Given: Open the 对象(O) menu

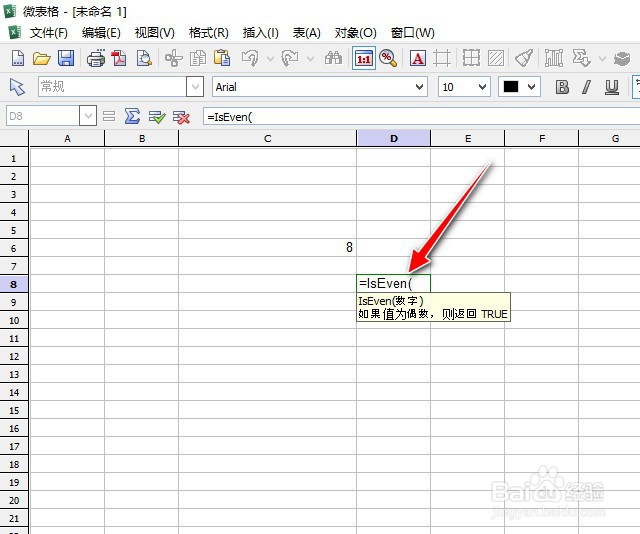Looking at the screenshot, I should pyautogui.click(x=356, y=33).
